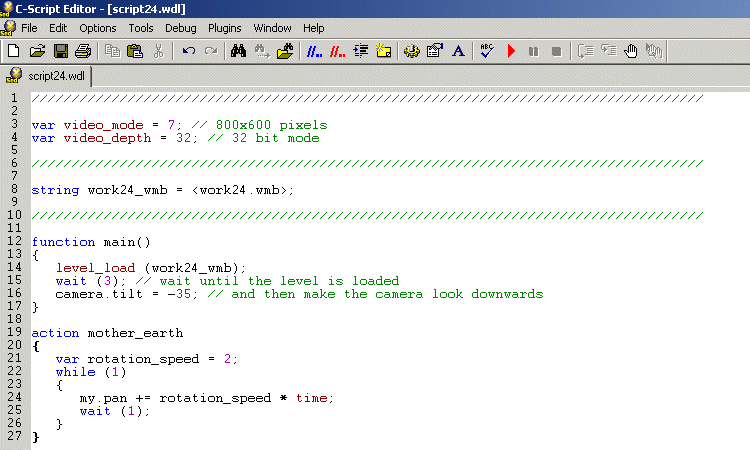
Task: Open Find with the binoculars icon
Action: [239, 51]
